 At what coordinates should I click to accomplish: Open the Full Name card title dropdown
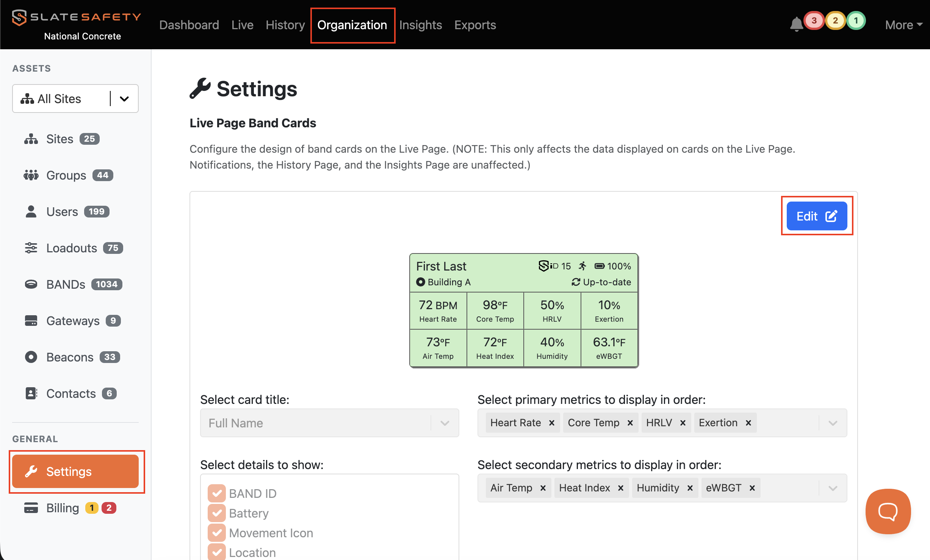[329, 423]
